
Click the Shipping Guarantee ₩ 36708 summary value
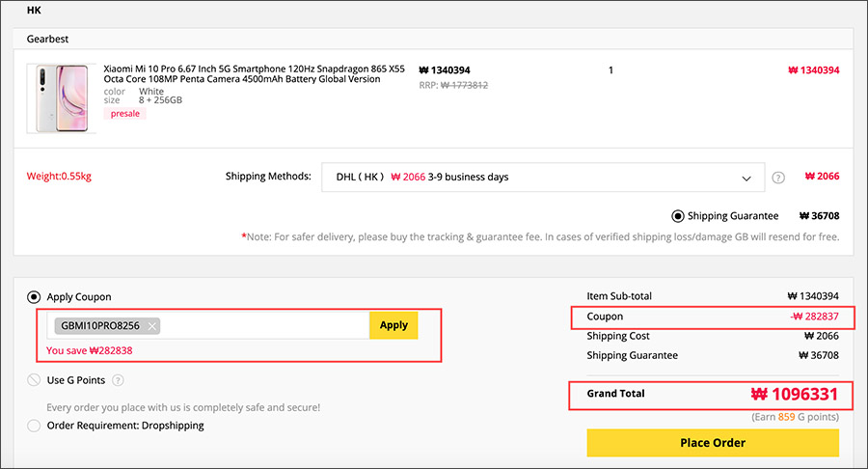(x=819, y=355)
